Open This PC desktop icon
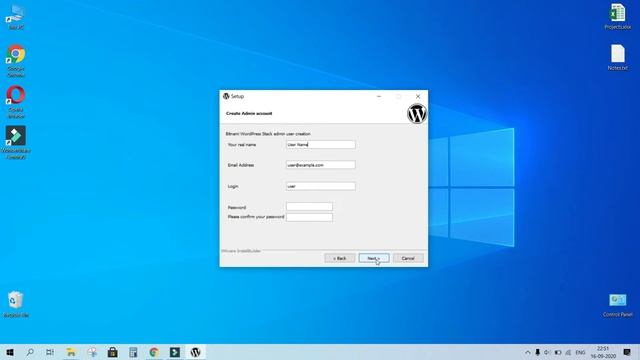This screenshot has height=360, width=640. click(16, 17)
